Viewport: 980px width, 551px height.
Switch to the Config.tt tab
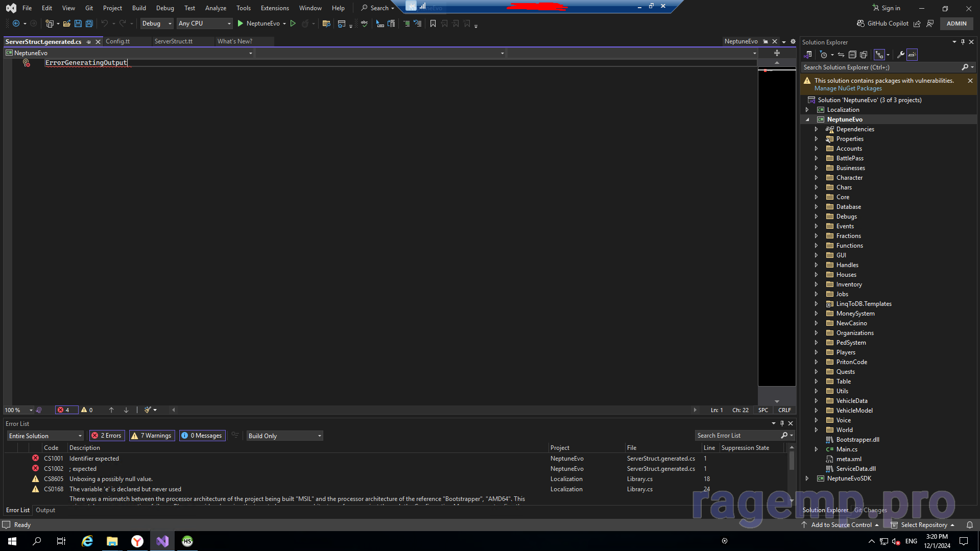click(118, 41)
